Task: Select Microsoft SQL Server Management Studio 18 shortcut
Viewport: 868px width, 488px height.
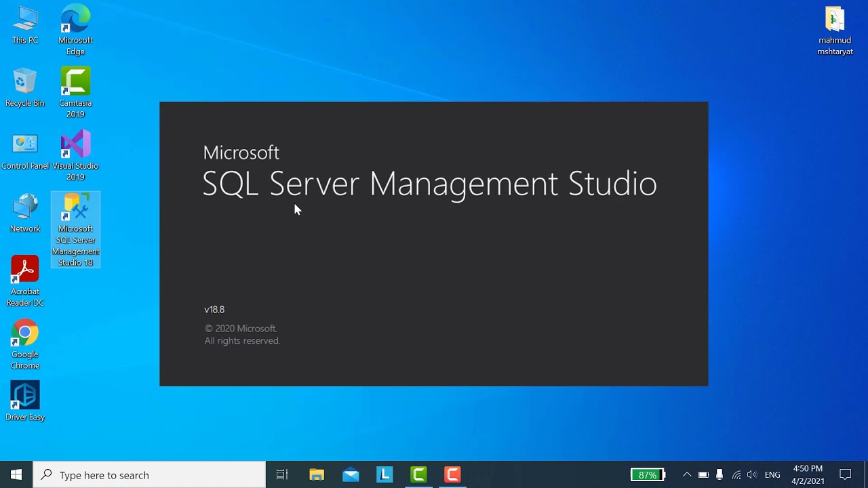Action: (x=75, y=230)
